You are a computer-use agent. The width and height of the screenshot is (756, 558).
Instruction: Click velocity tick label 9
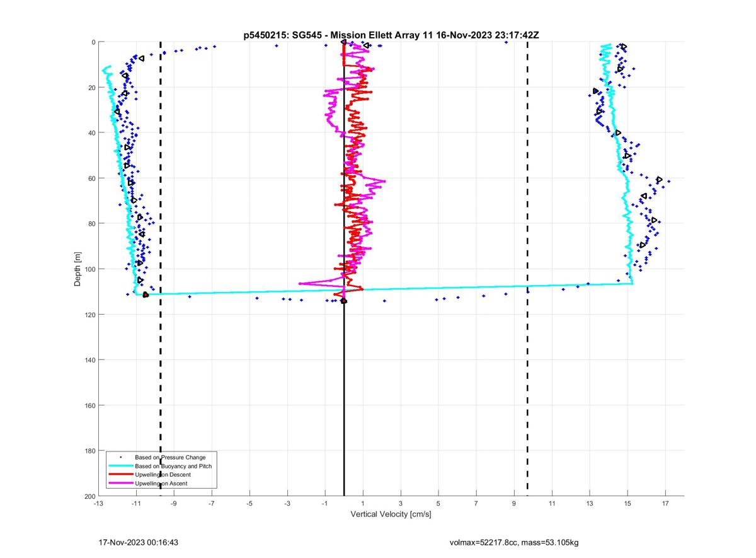tap(514, 504)
